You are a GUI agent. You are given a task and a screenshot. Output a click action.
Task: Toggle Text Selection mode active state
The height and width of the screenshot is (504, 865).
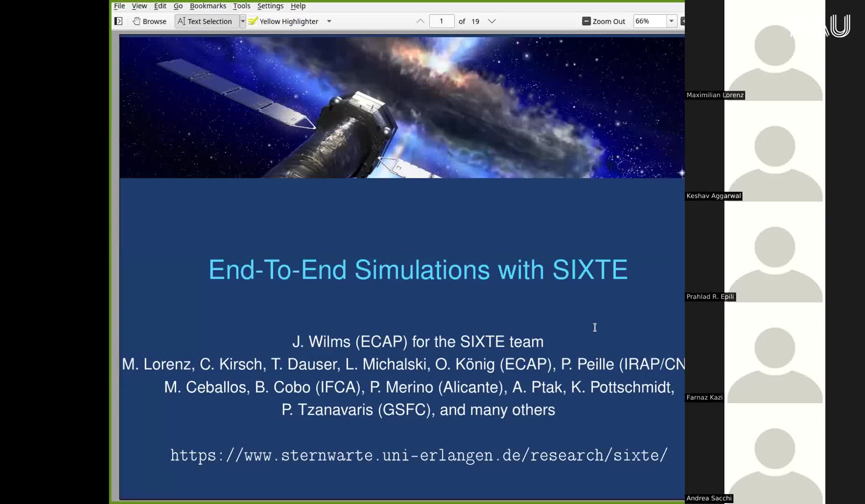[206, 21]
